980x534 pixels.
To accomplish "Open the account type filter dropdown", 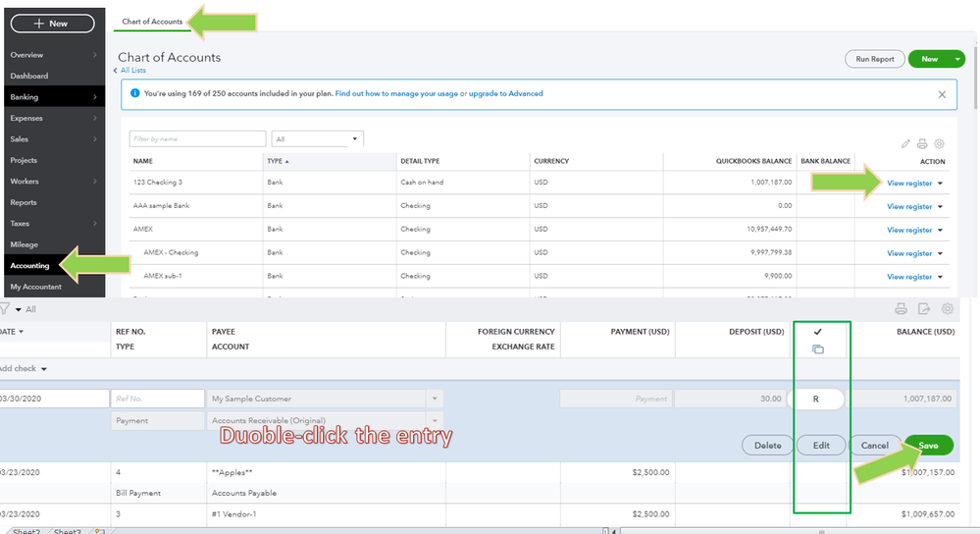I will click(317, 138).
